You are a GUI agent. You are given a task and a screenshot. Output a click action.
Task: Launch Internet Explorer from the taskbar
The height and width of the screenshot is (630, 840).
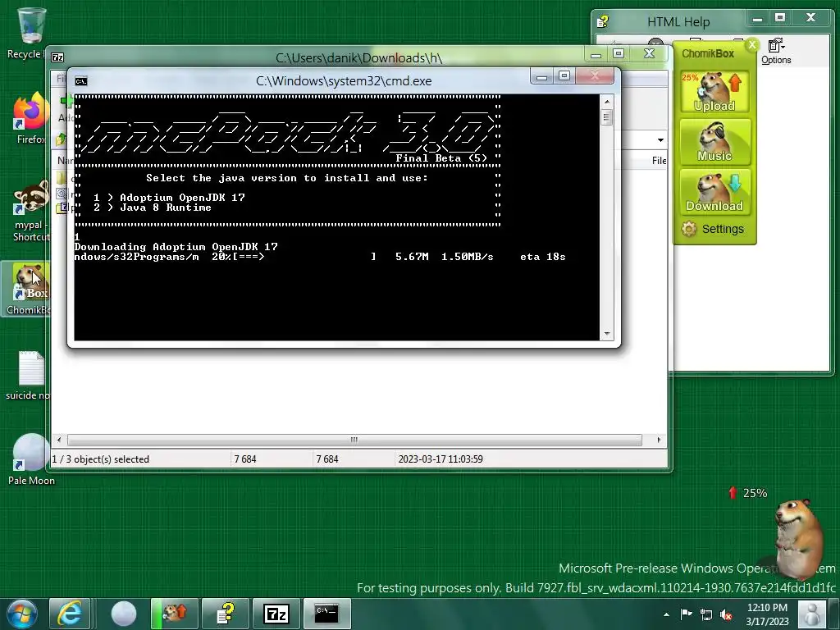tap(70, 614)
